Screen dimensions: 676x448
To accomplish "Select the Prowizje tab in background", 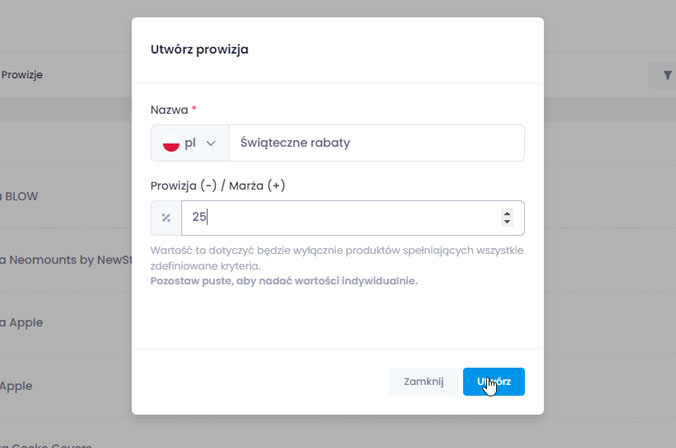I will [22, 75].
